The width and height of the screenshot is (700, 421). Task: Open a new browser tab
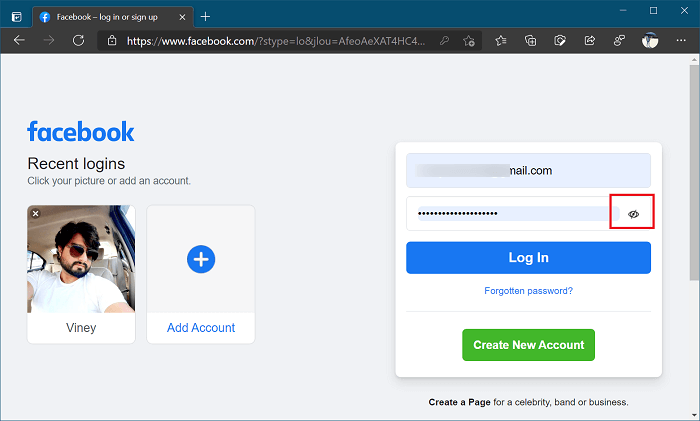coord(205,17)
